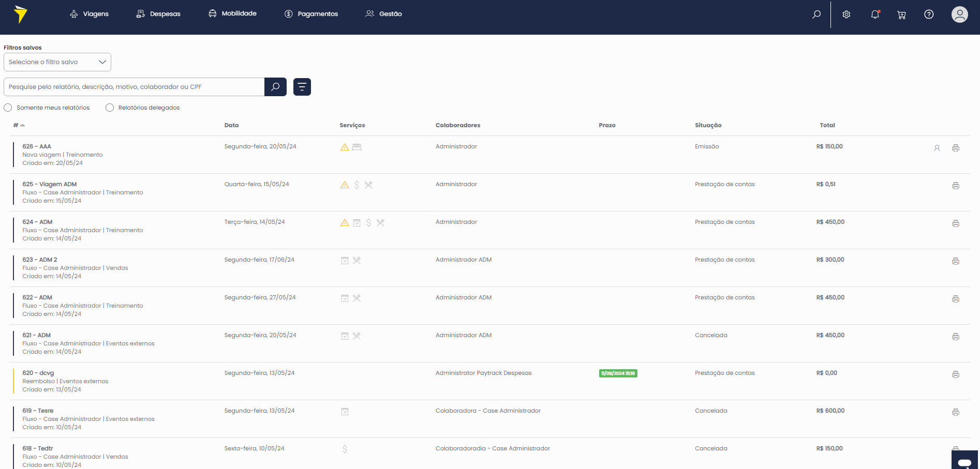
Task: Click calendar check icon in report 619
Action: click(345, 412)
